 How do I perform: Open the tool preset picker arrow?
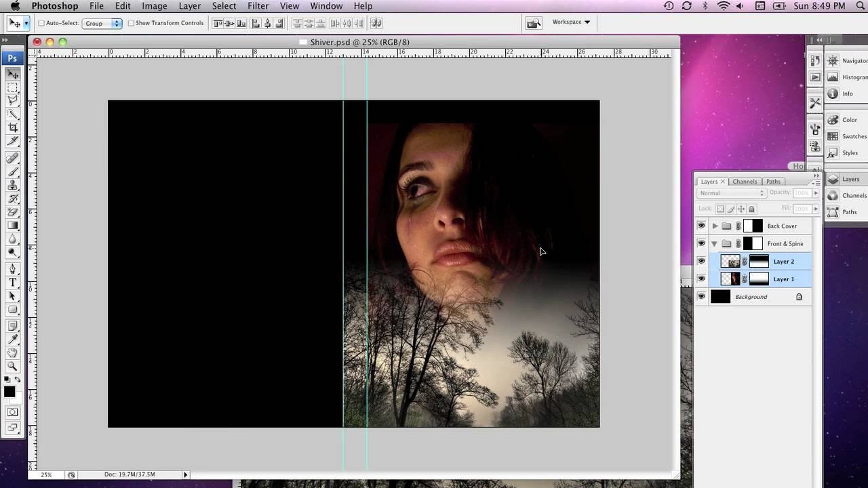pyautogui.click(x=26, y=23)
